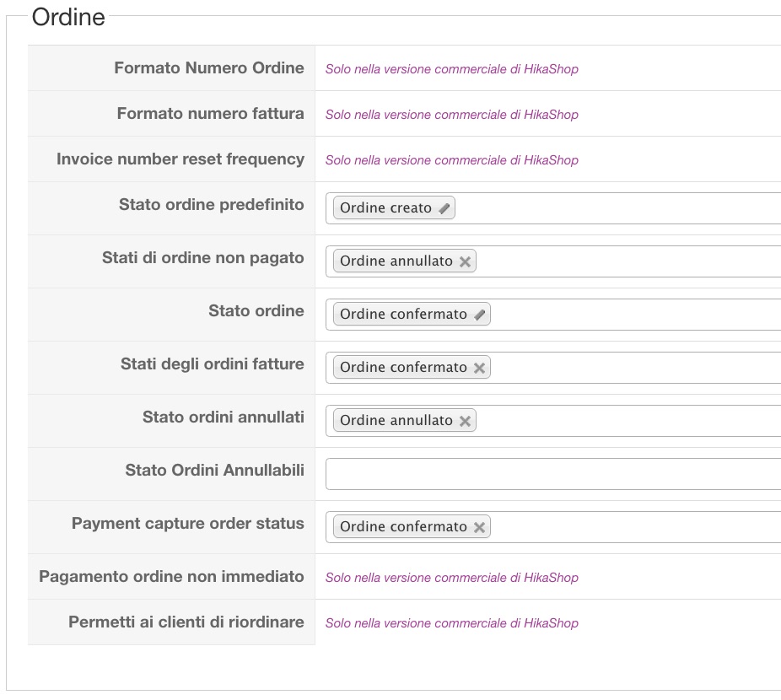
Task: Click commercial version notice for Formato numero fattura
Action: [452, 115]
